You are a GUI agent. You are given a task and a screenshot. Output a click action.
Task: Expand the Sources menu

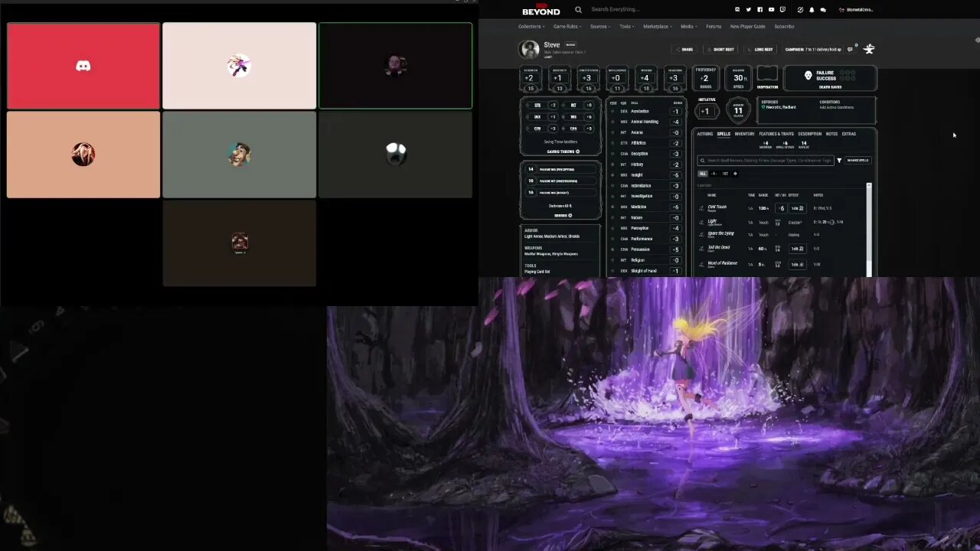point(599,27)
